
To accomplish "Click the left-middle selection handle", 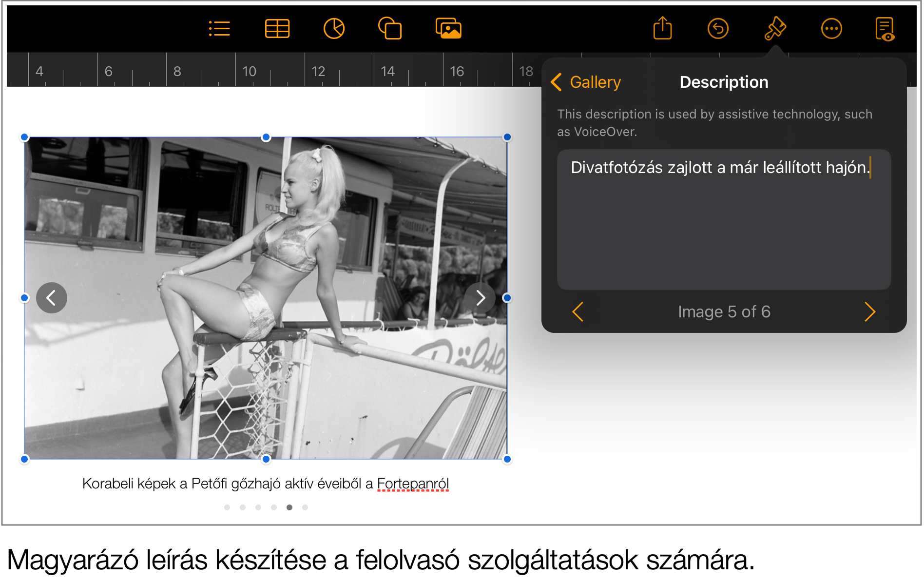I will (x=24, y=298).
